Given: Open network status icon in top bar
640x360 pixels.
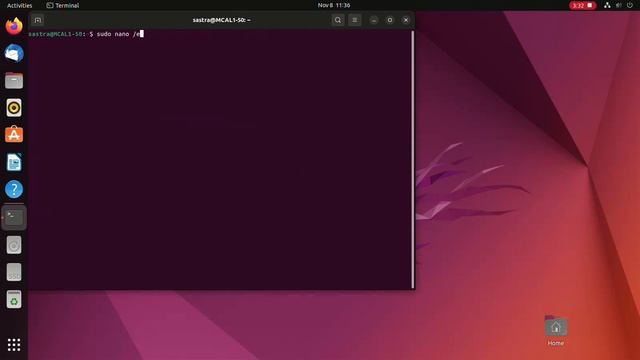Looking at the screenshot, I should pos(607,5).
